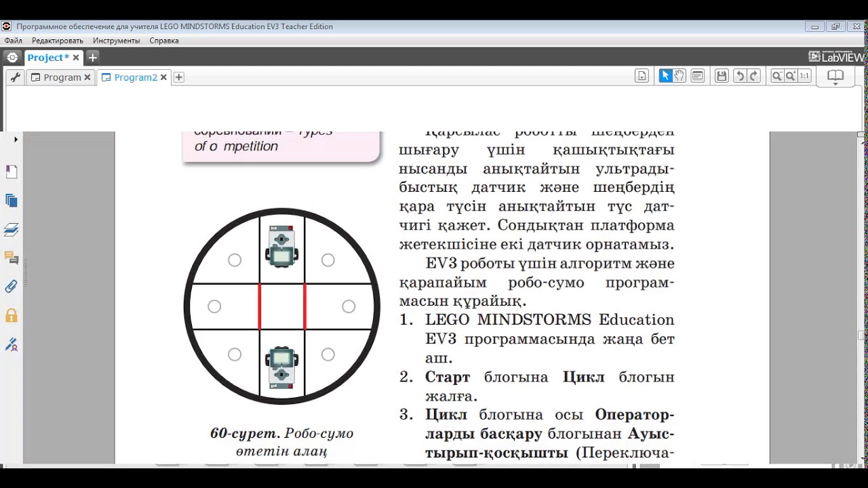868x488 pixels.
Task: Activate the pan hand tool
Action: (679, 76)
